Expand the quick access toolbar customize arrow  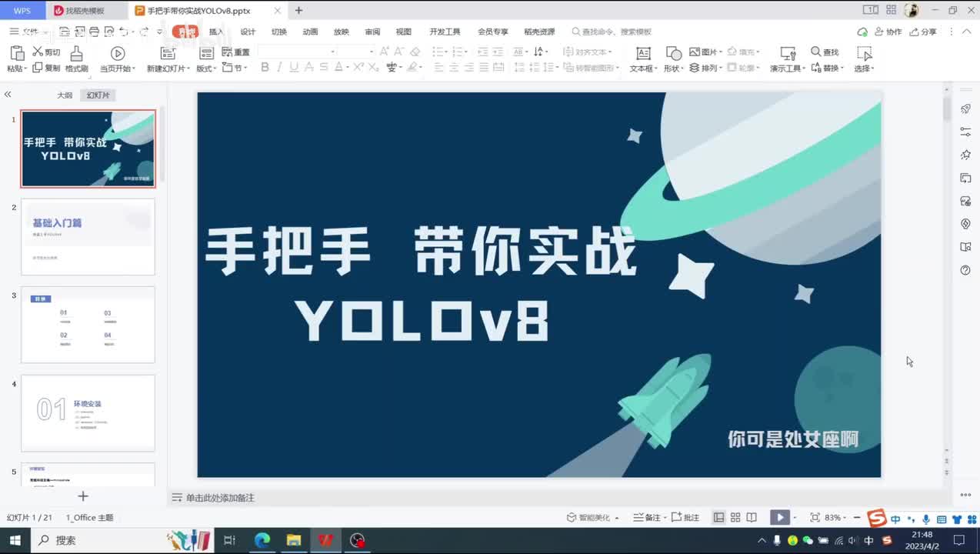159,32
